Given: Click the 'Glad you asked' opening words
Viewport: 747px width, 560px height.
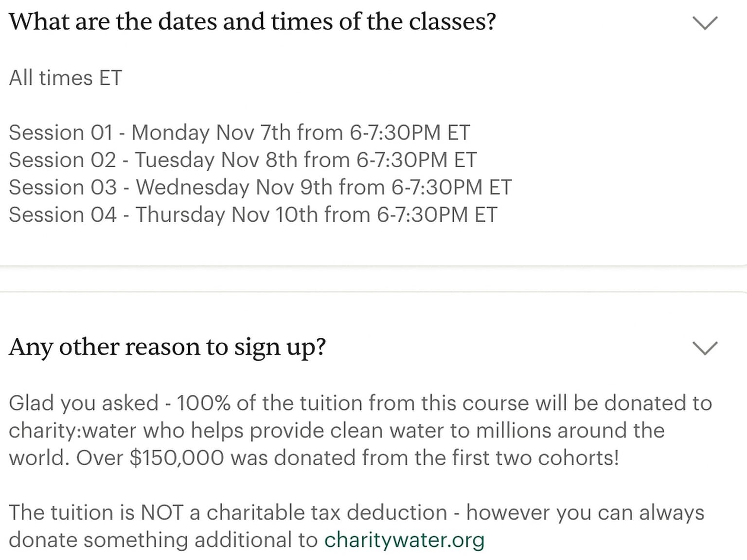Looking at the screenshot, I should pyautogui.click(x=84, y=403).
